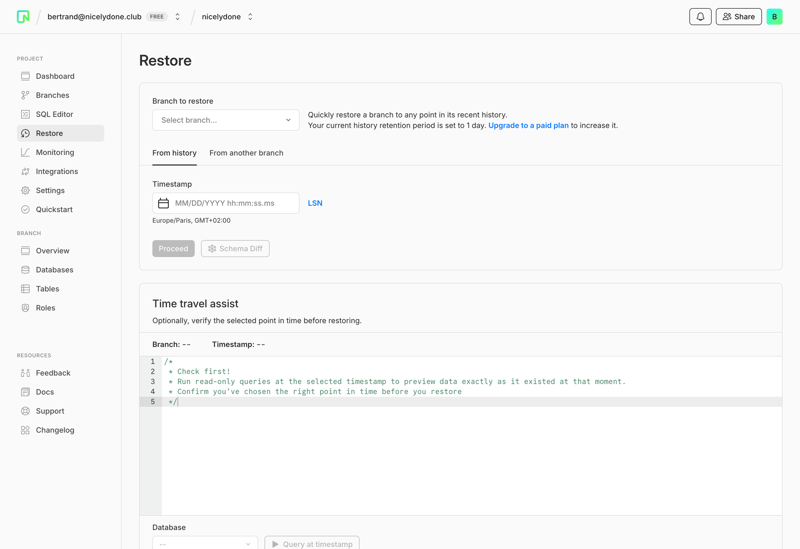
Task: Click the Overview sidebar icon
Action: click(25, 251)
